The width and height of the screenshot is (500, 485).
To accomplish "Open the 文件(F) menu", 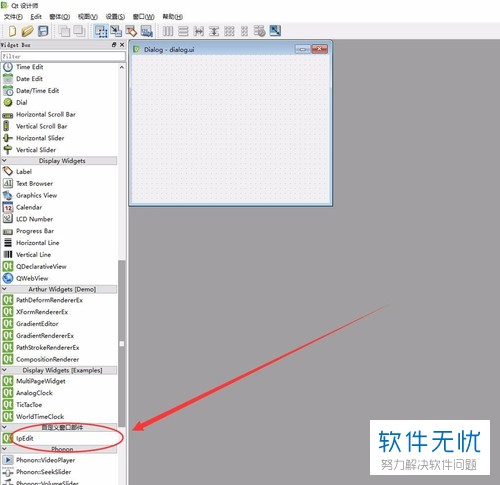I will (13, 17).
